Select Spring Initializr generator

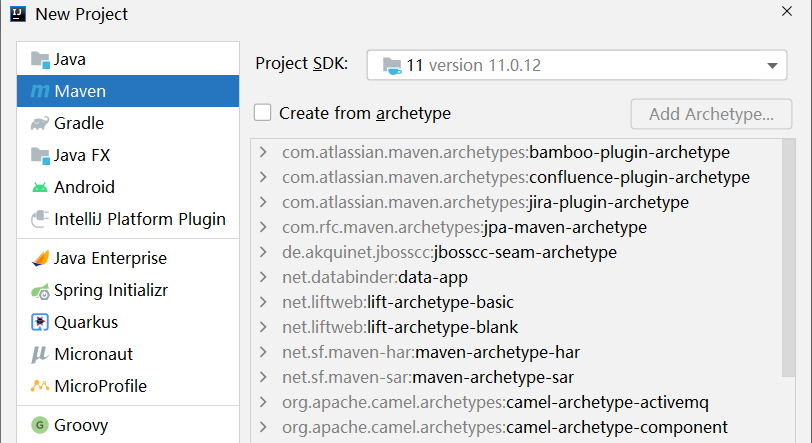128,290
